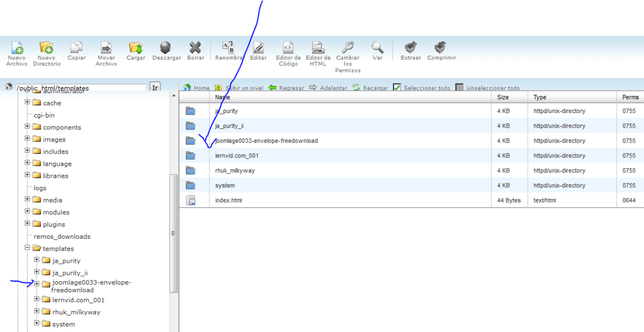
Task: Expand the components tree node
Action: click(27, 126)
